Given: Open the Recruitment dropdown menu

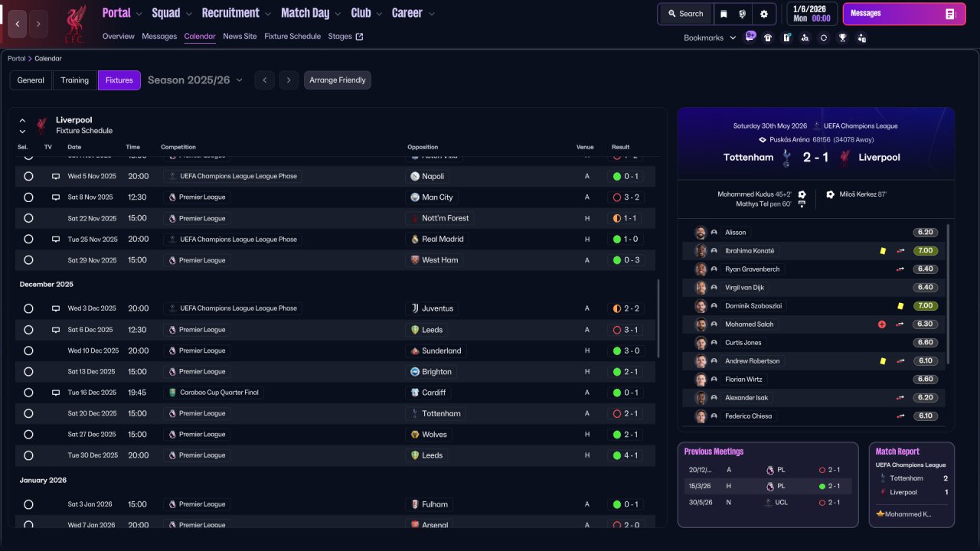Looking at the screenshot, I should pos(237,13).
